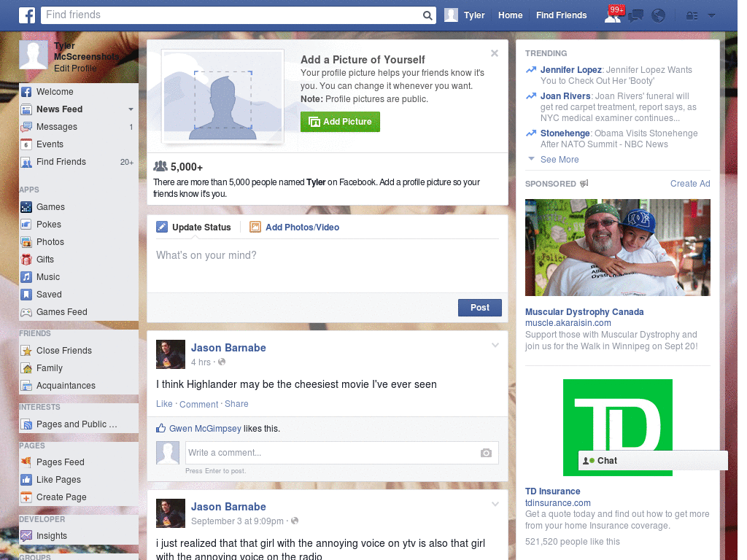Screen dimensions: 747x560
Task: Click the blue Post button
Action: (480, 308)
